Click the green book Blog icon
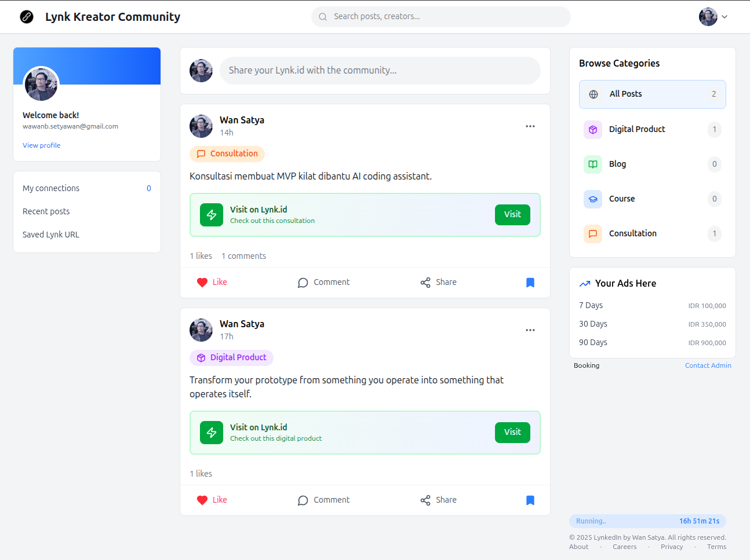Image resolution: width=750 pixels, height=560 pixels. click(593, 164)
